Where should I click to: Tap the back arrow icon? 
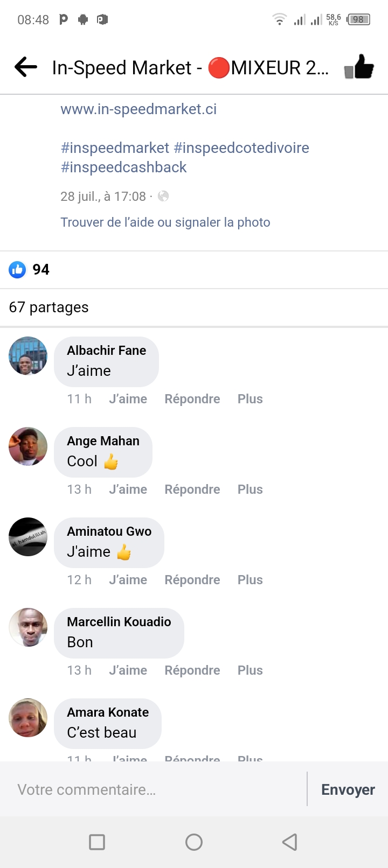26,67
